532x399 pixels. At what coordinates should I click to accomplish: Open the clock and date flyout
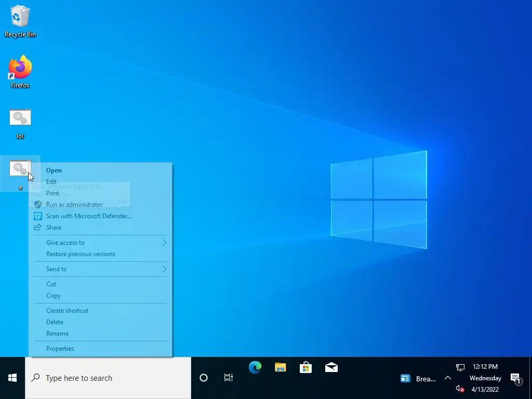[x=486, y=378]
